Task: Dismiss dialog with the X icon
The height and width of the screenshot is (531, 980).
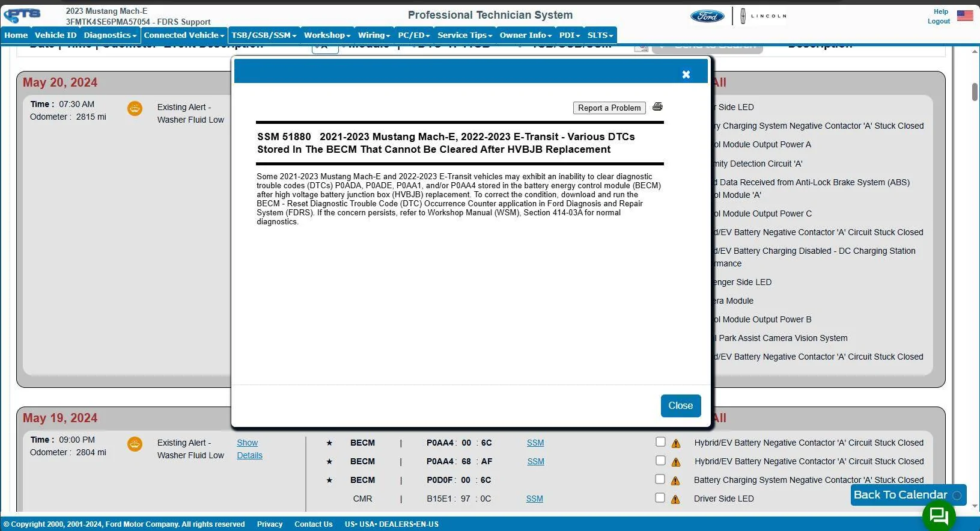Action: tap(686, 75)
